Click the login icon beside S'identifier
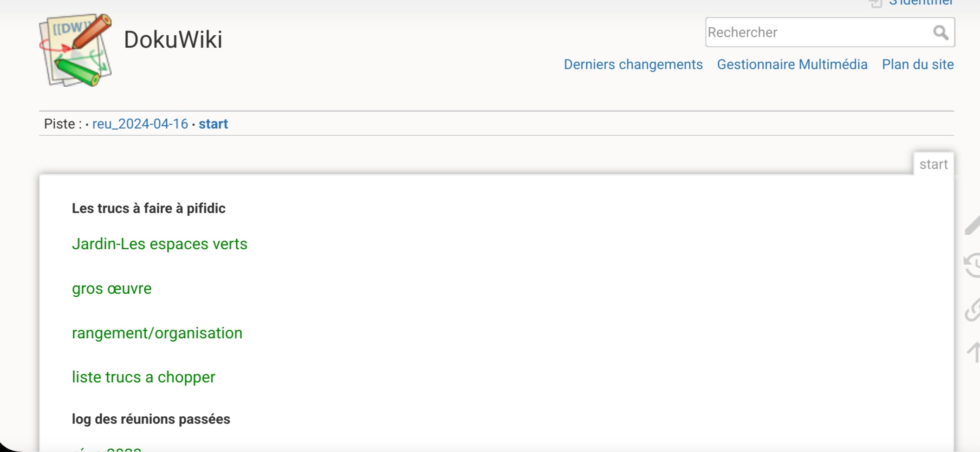The image size is (980, 452). click(x=876, y=3)
